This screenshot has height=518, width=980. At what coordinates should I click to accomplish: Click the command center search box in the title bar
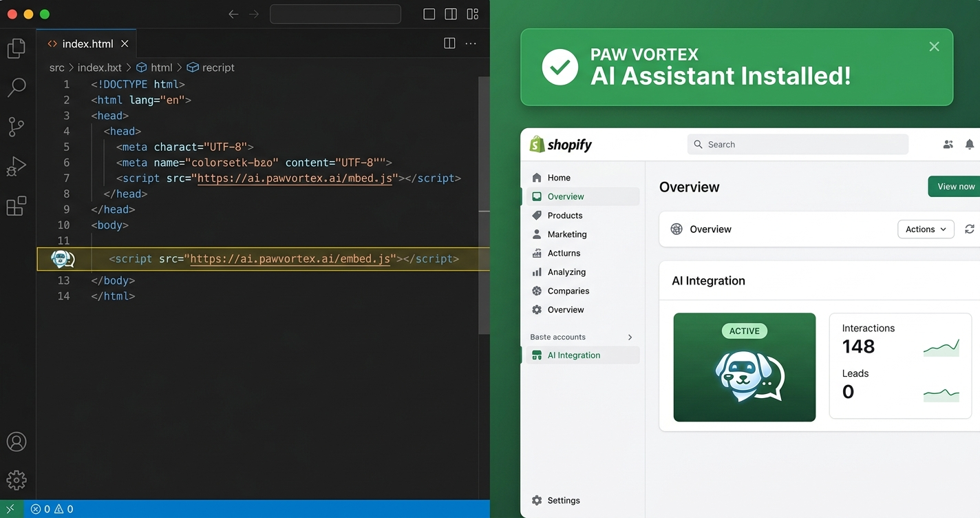tap(335, 14)
